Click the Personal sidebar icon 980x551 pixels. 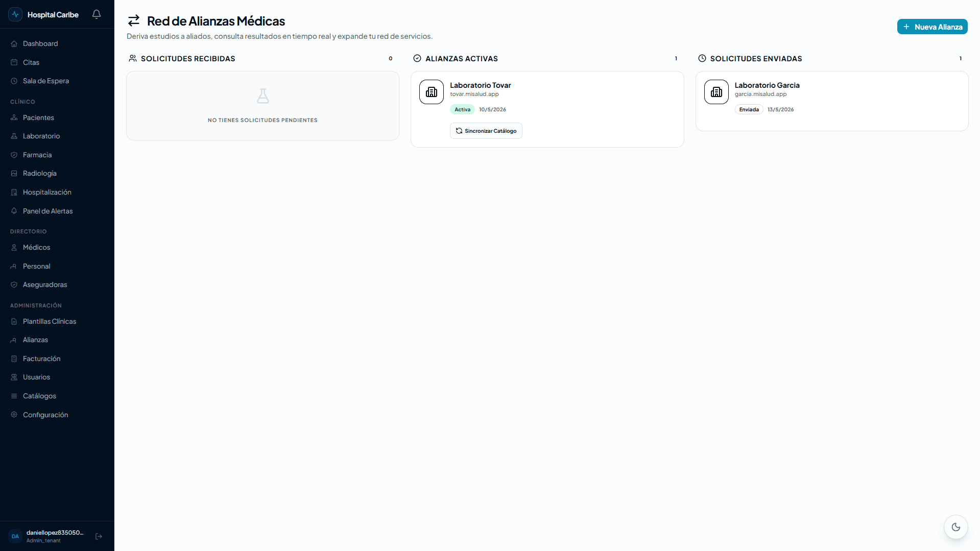click(x=14, y=266)
